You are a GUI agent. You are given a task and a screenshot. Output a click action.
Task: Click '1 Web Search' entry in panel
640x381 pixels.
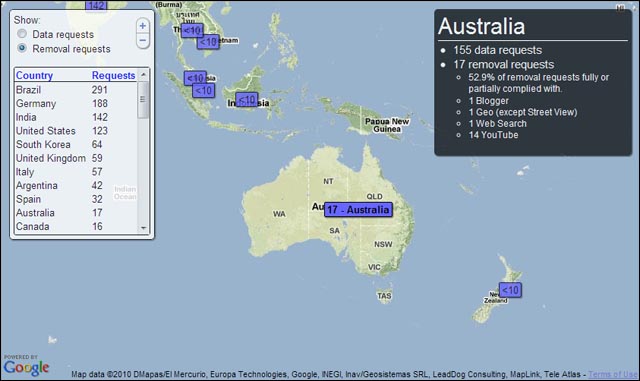498,123
